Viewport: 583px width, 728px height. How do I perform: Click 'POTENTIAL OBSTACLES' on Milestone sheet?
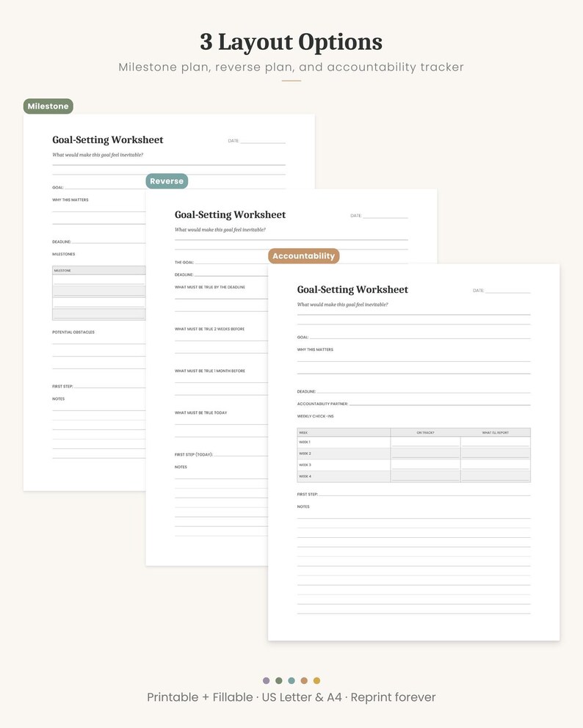coord(73,332)
